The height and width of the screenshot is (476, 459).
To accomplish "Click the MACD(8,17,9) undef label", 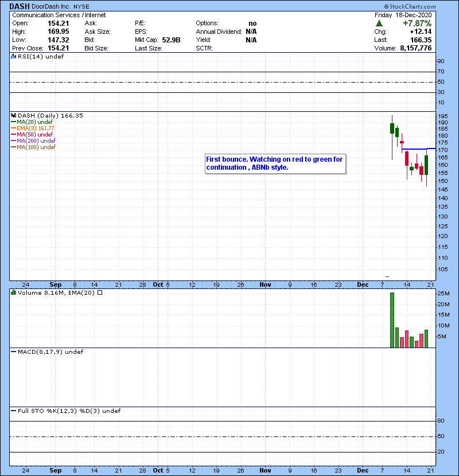I will pyautogui.click(x=50, y=352).
